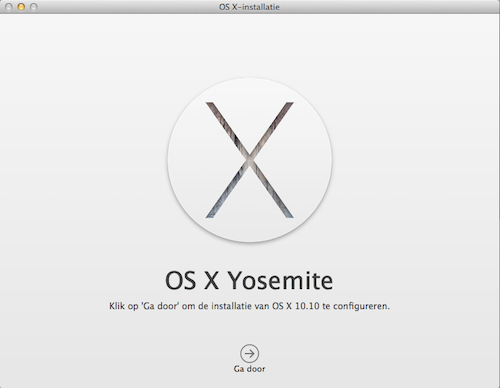
Task: Click the gray zoom button in title bar
Action: tap(34, 7)
